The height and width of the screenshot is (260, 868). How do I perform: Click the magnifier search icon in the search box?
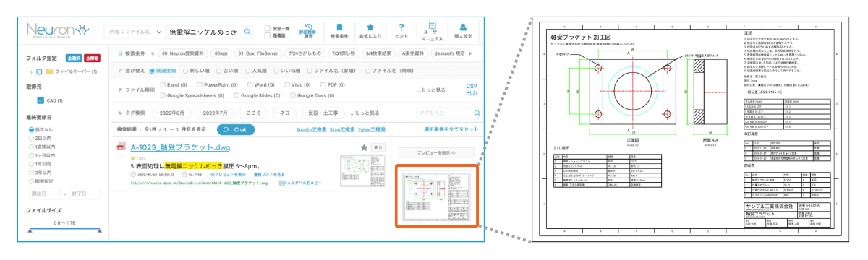pos(247,32)
